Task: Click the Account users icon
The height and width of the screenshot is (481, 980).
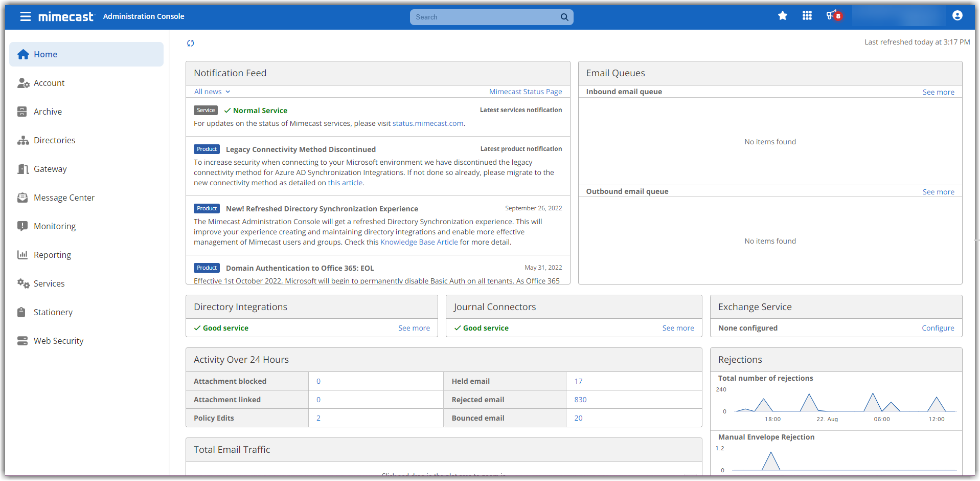Action: click(x=23, y=83)
